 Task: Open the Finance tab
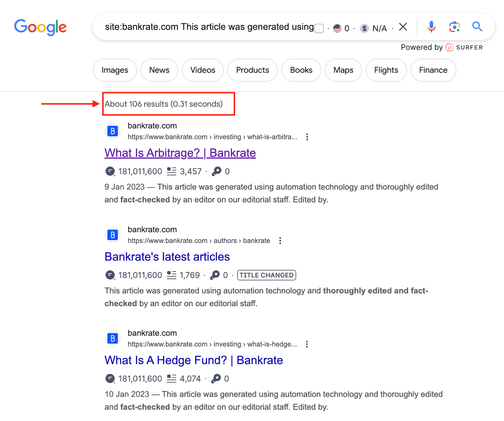(433, 70)
